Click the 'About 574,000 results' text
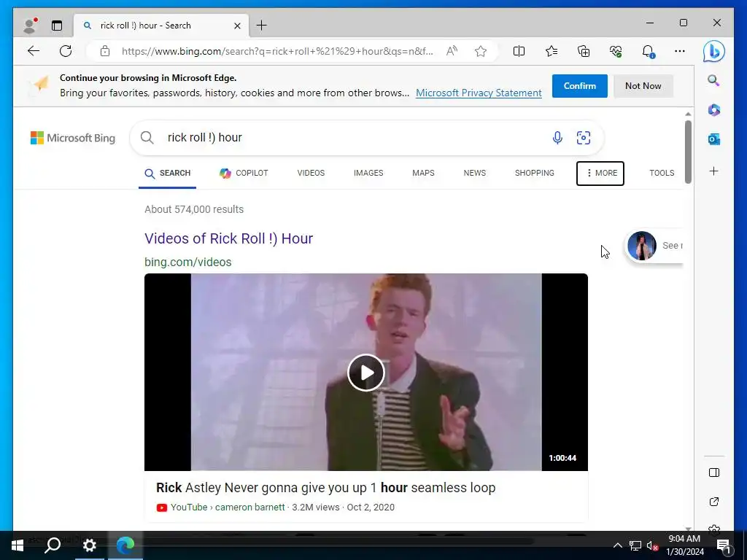This screenshot has width=747, height=560. coord(194,209)
